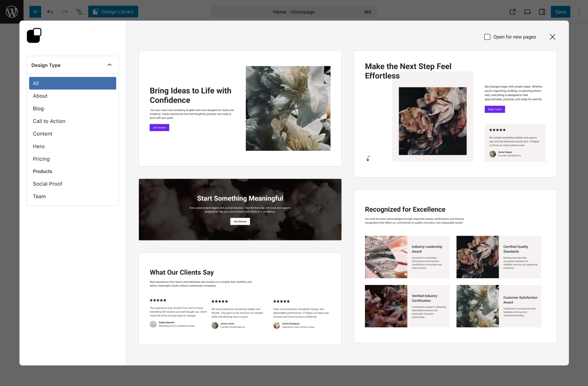Image resolution: width=588 pixels, height=386 pixels.
Task: Filter designs by Products
Action: (x=73, y=171)
